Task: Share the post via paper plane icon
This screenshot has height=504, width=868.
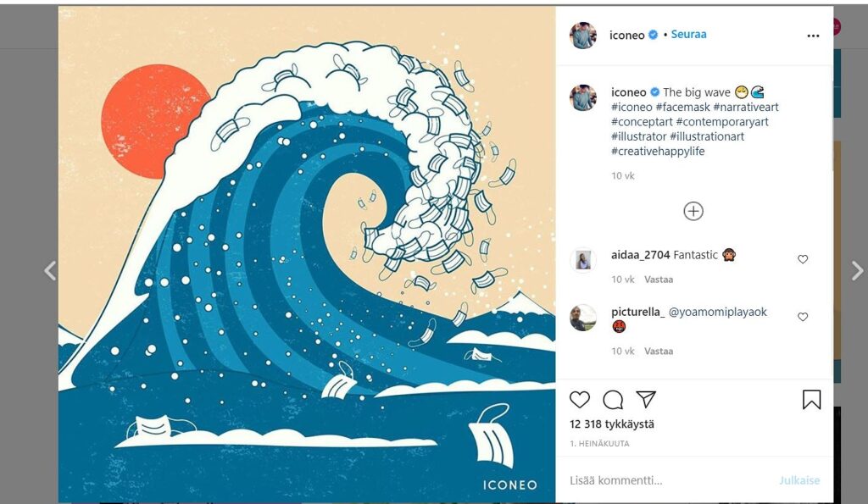Action: click(646, 400)
